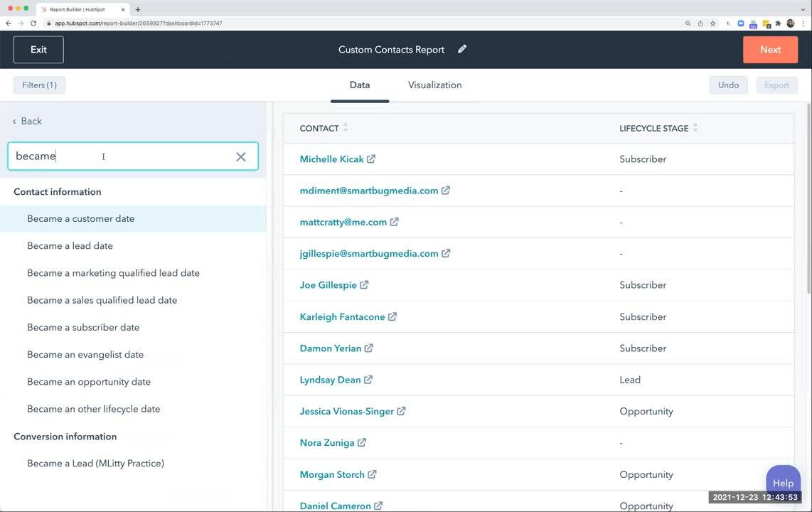
Task: Open Karleigh Fantacone contact link
Action: tap(342, 317)
